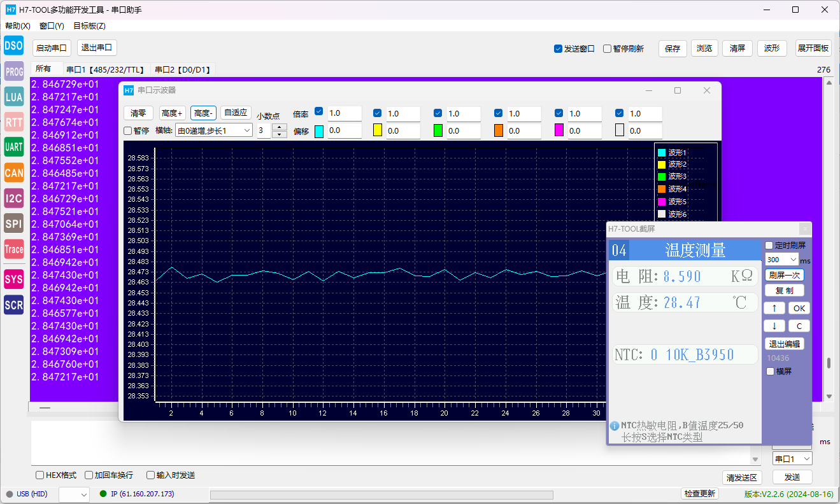Click the 清屏 toolbar button
Image resolution: width=840 pixels, height=504 pixels.
737,48
